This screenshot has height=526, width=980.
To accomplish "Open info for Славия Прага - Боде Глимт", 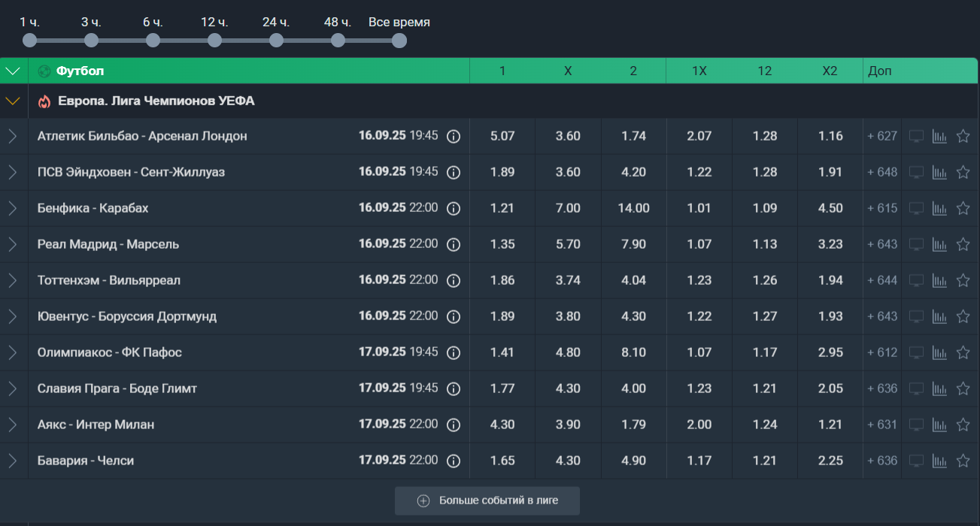I will tap(454, 388).
